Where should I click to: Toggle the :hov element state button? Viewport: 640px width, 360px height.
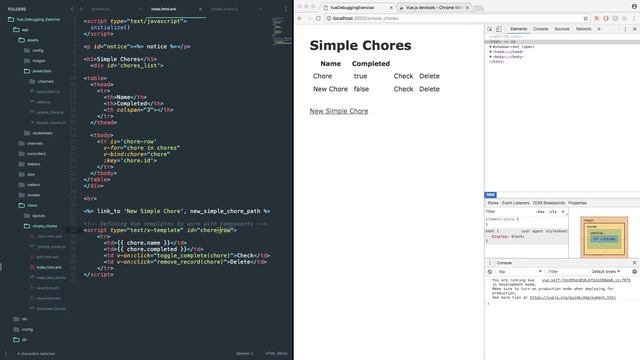(540, 212)
